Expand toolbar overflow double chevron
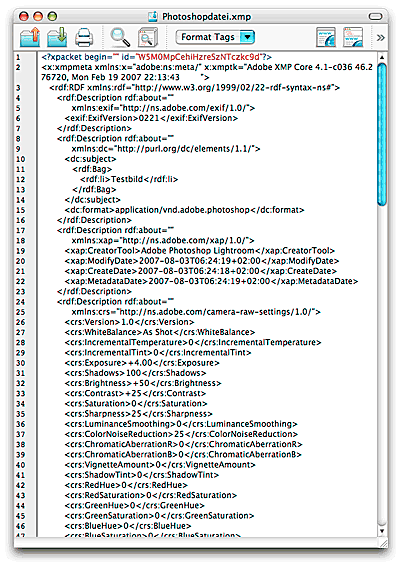Viewport: 400px width, 562px height. click(x=381, y=38)
